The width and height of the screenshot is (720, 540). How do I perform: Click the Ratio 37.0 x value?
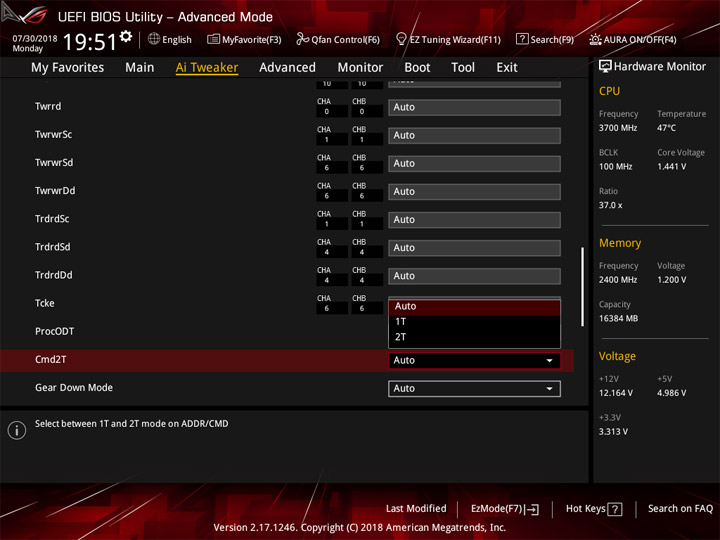pos(610,205)
